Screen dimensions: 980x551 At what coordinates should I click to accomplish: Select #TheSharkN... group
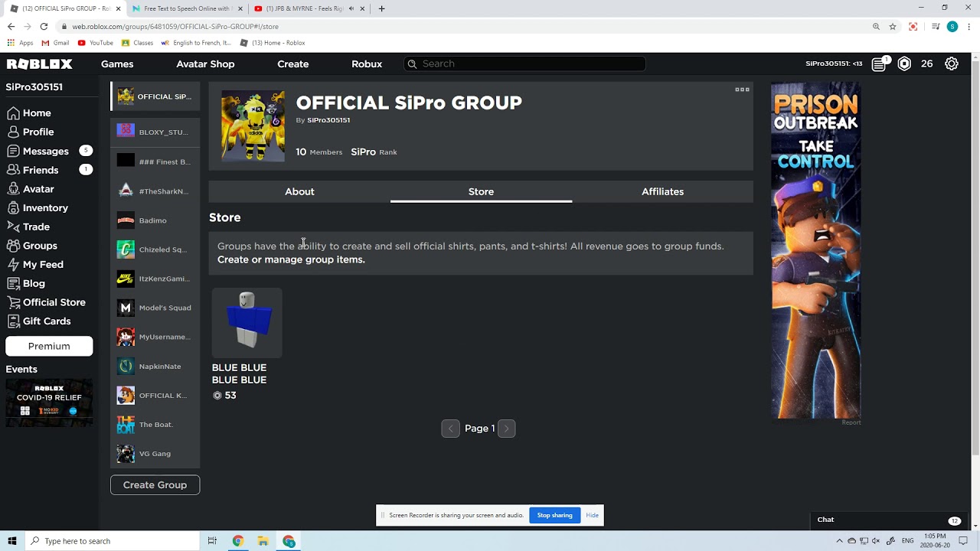click(155, 191)
